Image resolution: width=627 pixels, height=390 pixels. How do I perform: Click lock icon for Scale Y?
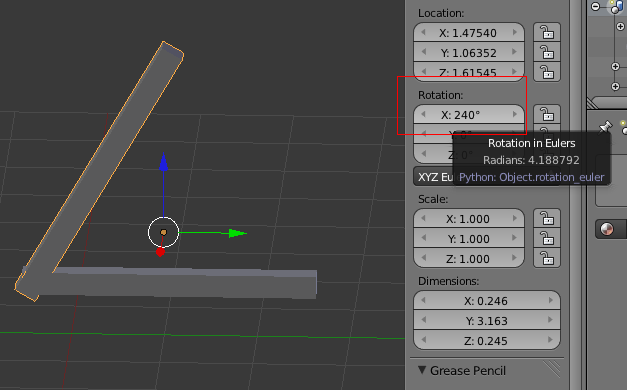tap(547, 239)
